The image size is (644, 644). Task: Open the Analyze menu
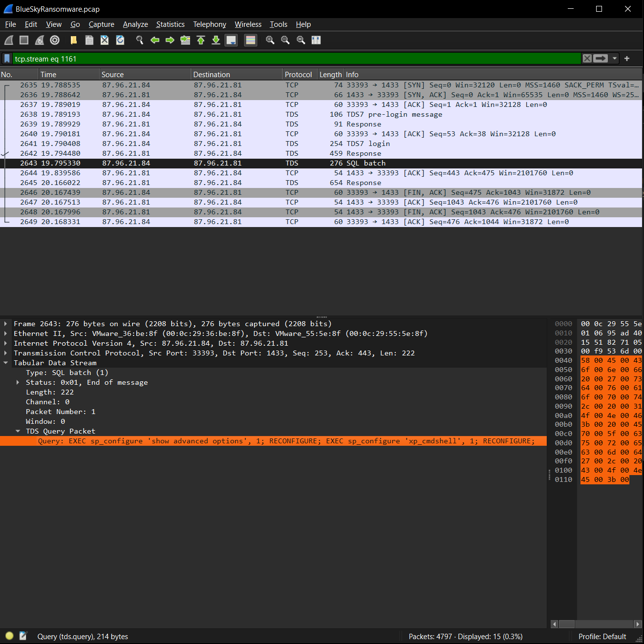click(x=135, y=24)
